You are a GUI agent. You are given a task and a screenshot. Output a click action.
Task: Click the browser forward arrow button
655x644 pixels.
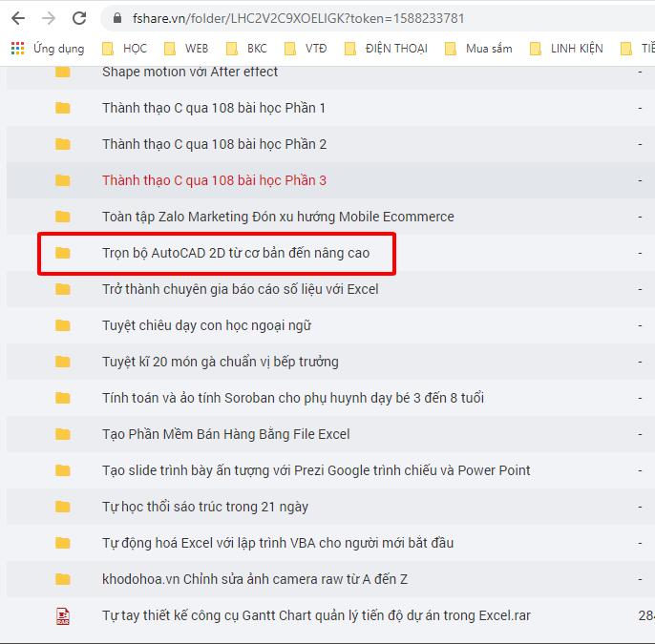pos(49,18)
